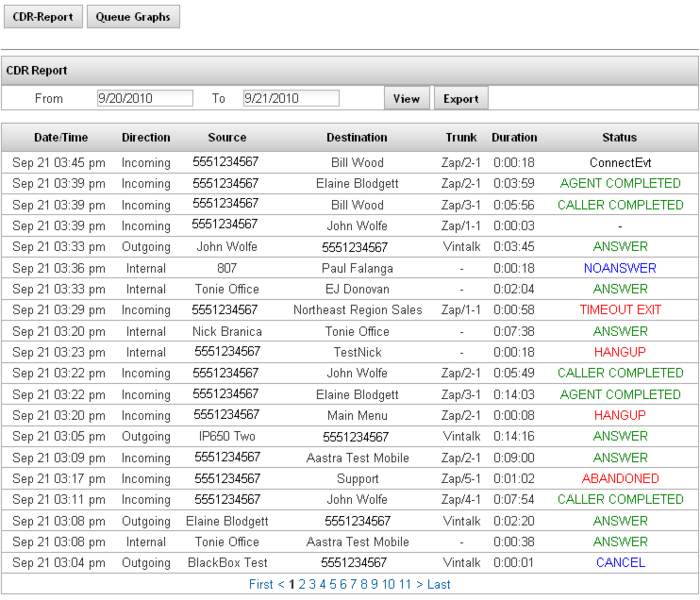700x600 pixels.
Task: Click the ABANDONED status entry
Action: coord(620,479)
